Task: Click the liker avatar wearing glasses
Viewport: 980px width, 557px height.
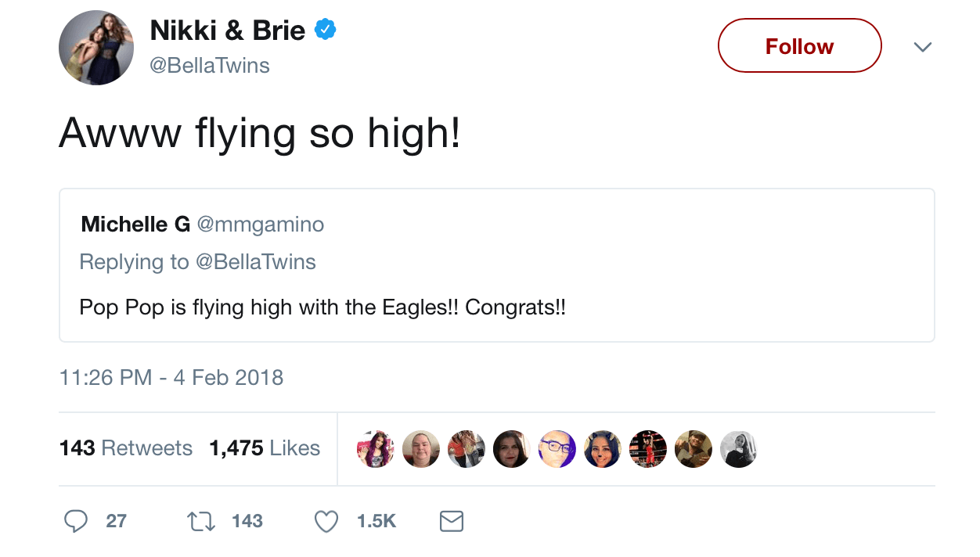Action: [557, 449]
